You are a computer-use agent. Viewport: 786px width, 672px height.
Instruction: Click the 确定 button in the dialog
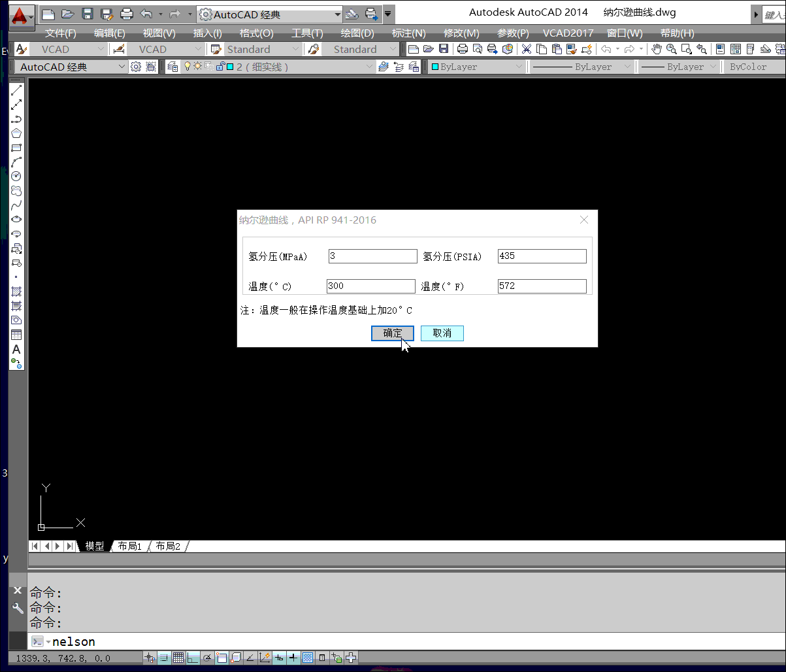pos(393,333)
